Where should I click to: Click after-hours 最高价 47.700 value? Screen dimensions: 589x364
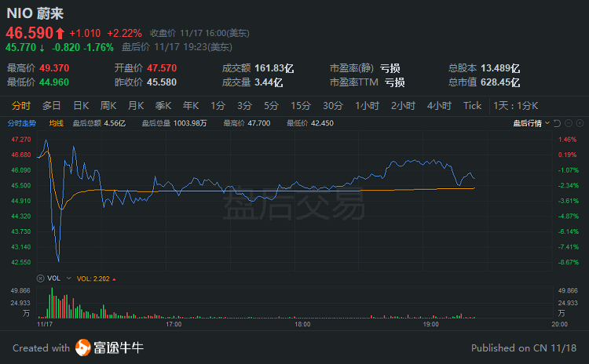point(259,123)
